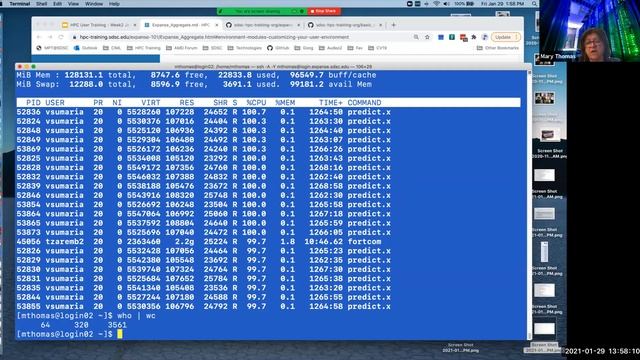Open the AMD Forum bookmarks folder
Image resolution: width=640 pixels, height=360 pixels.
(x=182, y=48)
